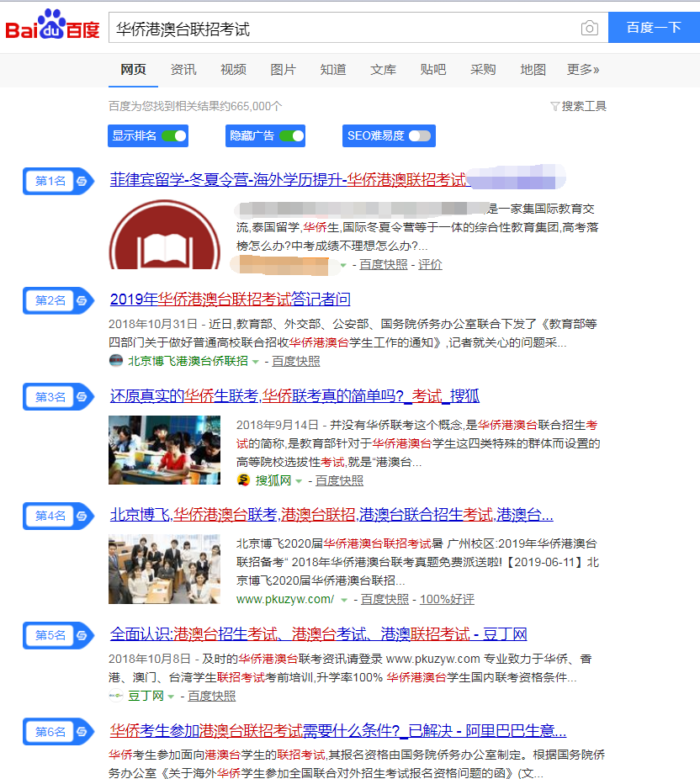Switch to the 资讯 tab
This screenshot has height=779, width=700.
tap(183, 70)
